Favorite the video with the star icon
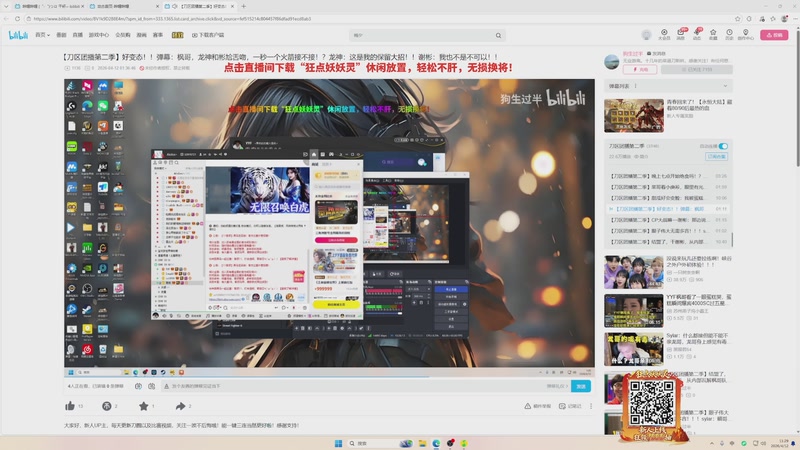The height and width of the screenshot is (450, 800). [x=143, y=406]
